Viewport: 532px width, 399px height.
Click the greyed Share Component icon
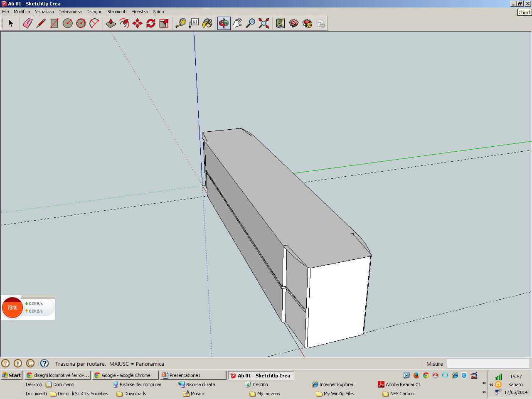[x=320, y=23]
